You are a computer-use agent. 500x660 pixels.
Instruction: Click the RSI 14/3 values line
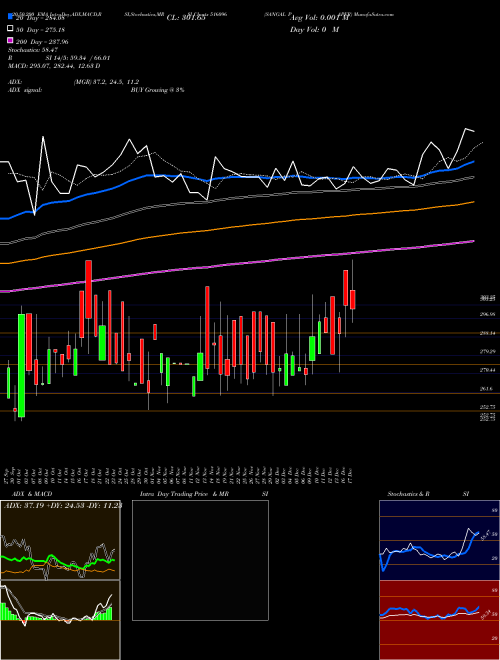59,58
